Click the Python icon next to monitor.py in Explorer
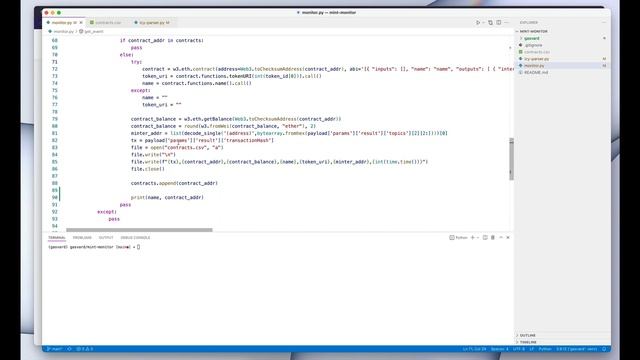 520,65
